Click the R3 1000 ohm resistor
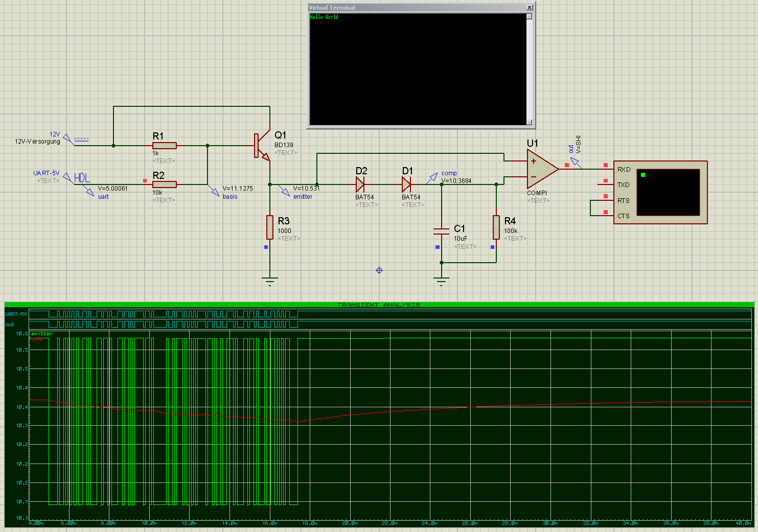758x532 pixels. click(x=270, y=227)
